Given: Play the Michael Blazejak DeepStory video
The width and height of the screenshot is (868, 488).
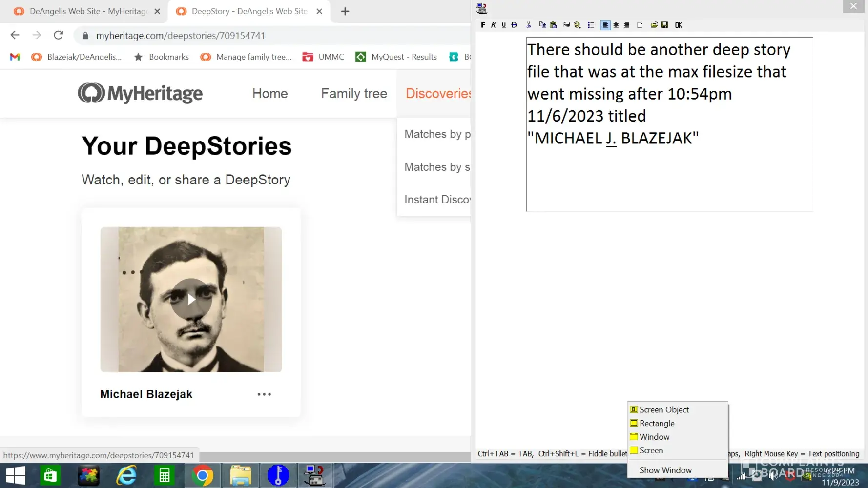Looking at the screenshot, I should [x=191, y=299].
